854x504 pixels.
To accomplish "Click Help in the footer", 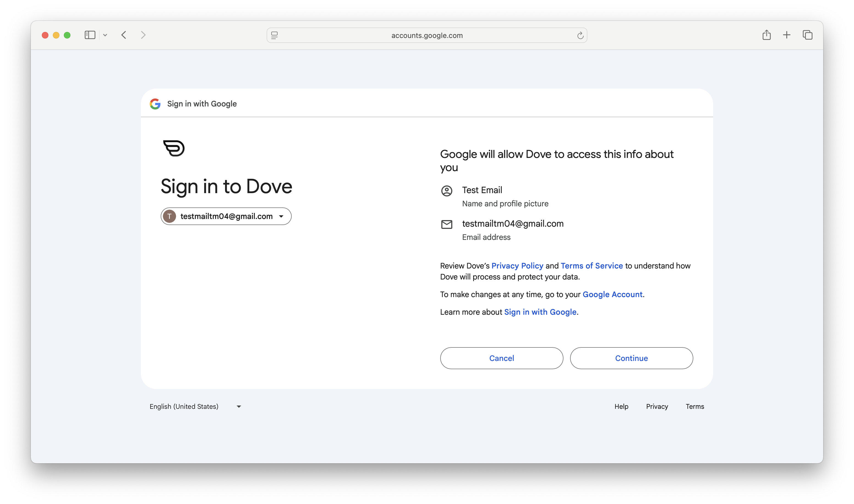I will pos(621,407).
